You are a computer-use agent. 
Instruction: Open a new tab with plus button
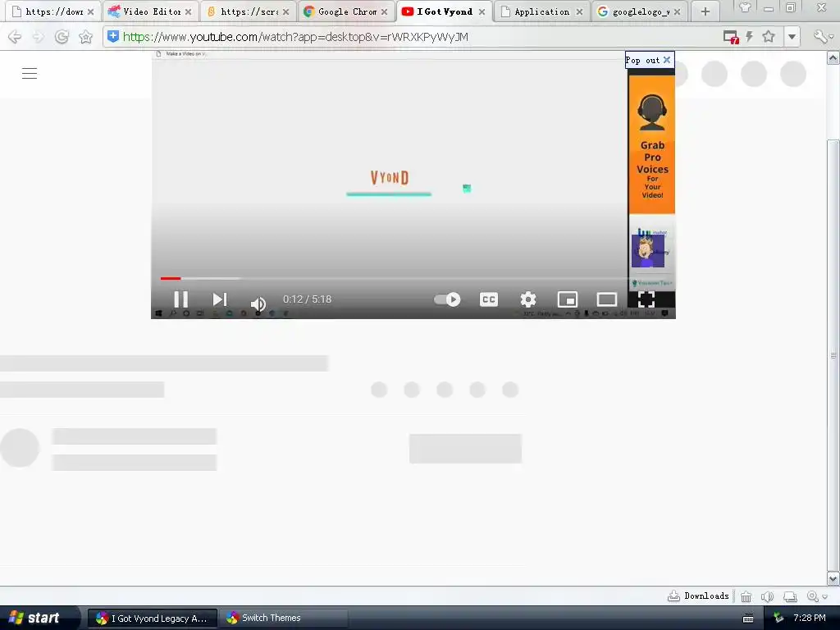coord(705,11)
